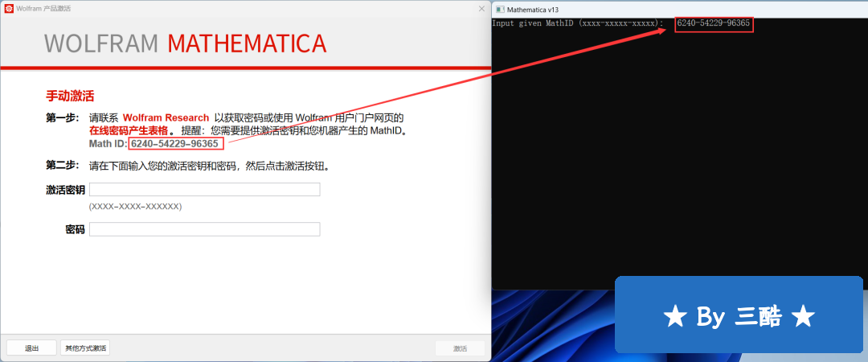Click the 密码 input field
This screenshot has height=362, width=868.
coord(205,229)
